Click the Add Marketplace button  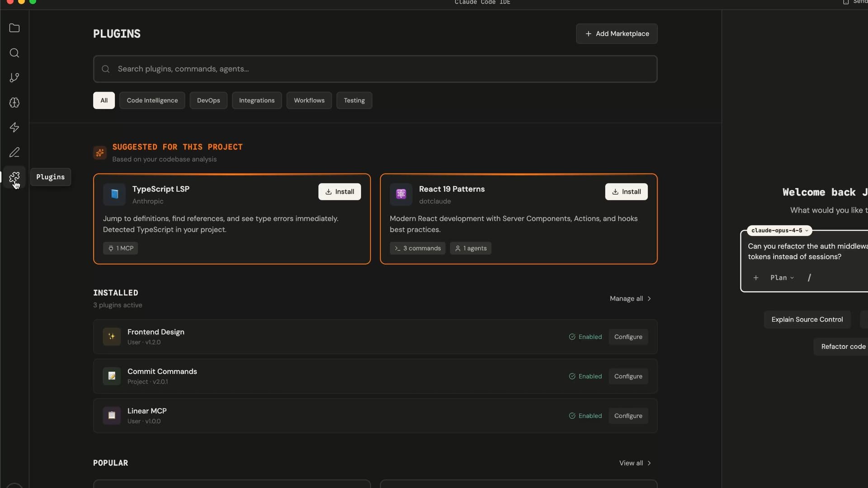[617, 34]
